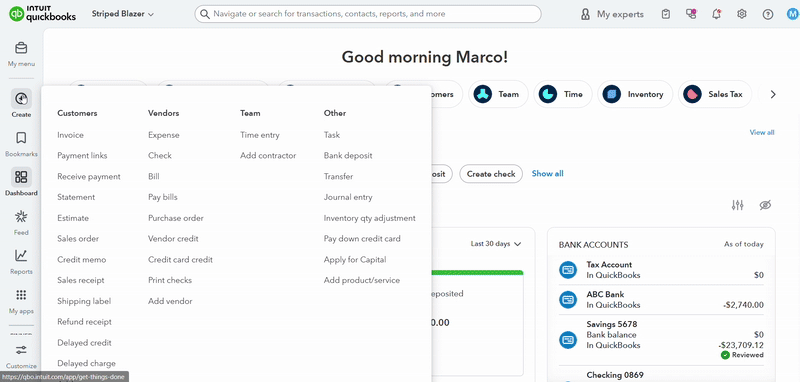800x382 pixels.
Task: Click the Show all link
Action: click(547, 173)
